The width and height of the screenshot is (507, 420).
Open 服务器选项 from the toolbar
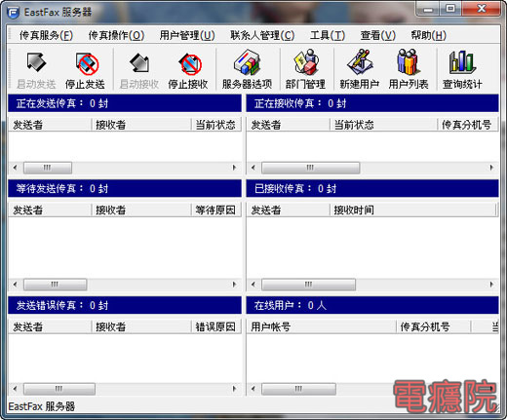coord(247,69)
